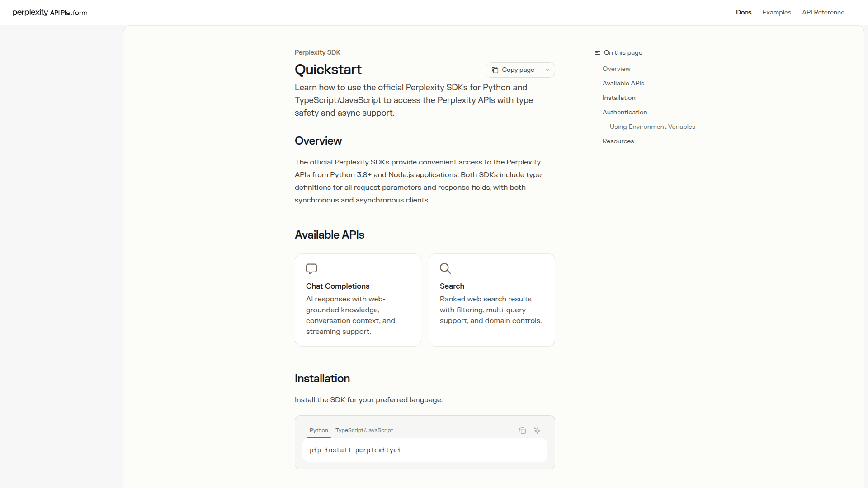Click the On this page list icon
The height and width of the screenshot is (488, 868).
[x=597, y=52]
